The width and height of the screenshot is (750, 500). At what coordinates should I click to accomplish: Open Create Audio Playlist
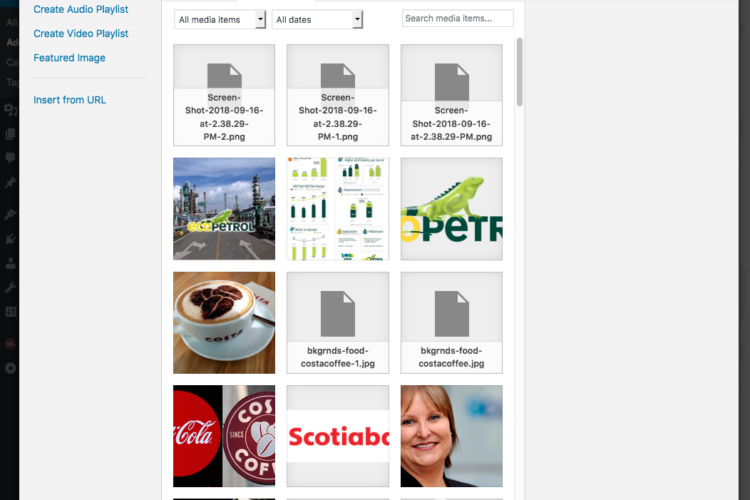80,9
